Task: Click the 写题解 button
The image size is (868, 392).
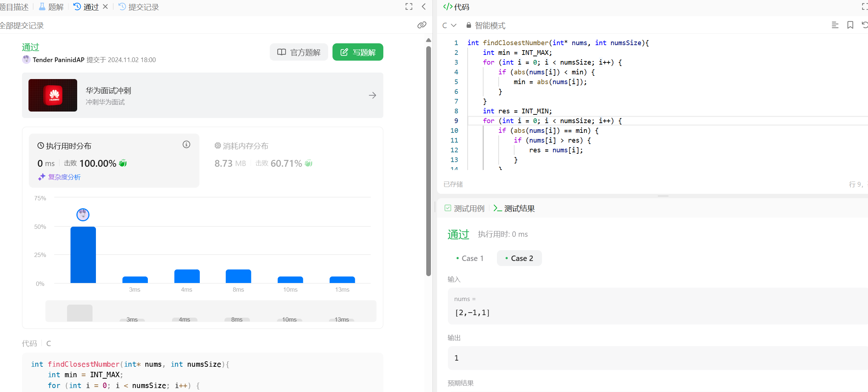Action: [358, 52]
